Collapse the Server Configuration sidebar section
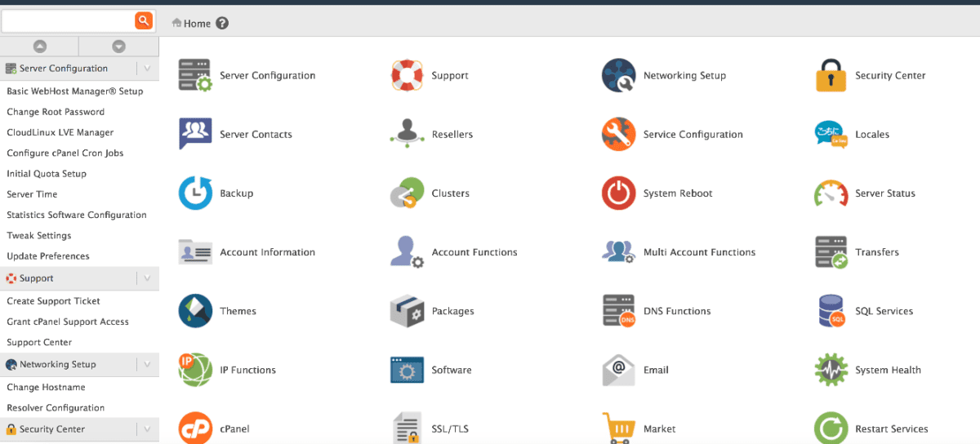The image size is (980, 444). pyautogui.click(x=147, y=69)
